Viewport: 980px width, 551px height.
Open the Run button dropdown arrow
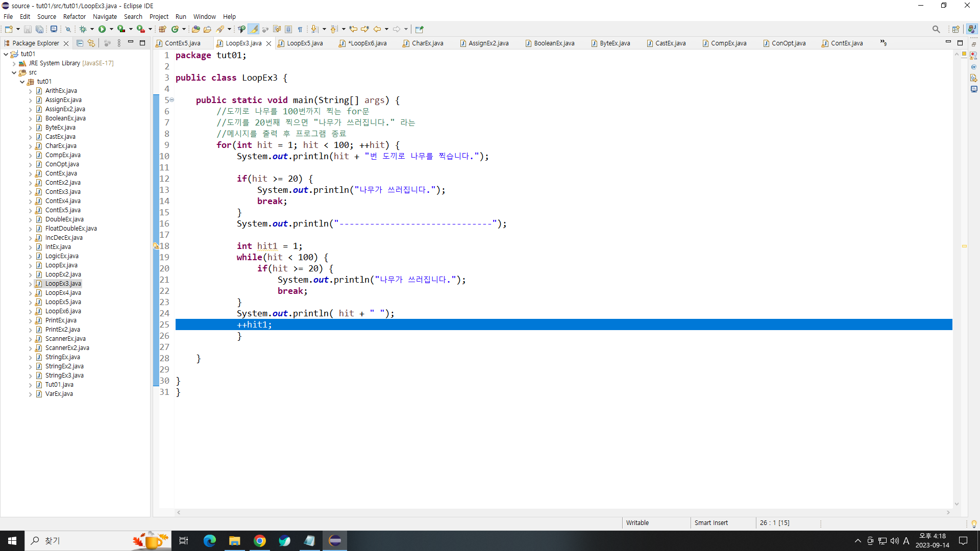(x=111, y=29)
